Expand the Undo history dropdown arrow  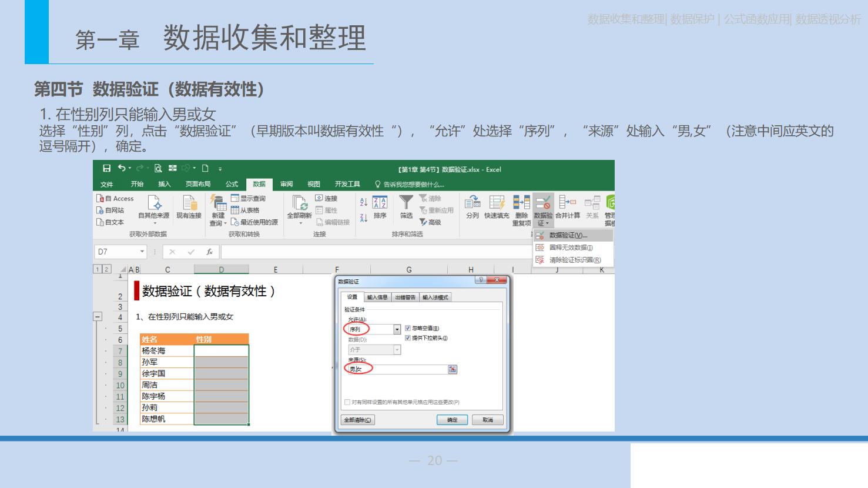coord(130,169)
